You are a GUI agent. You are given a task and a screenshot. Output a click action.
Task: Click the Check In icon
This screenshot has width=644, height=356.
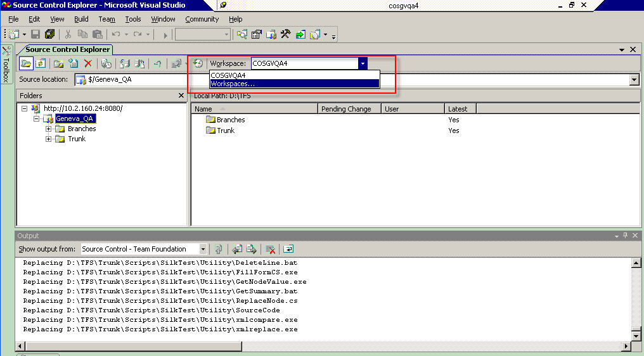(139, 63)
